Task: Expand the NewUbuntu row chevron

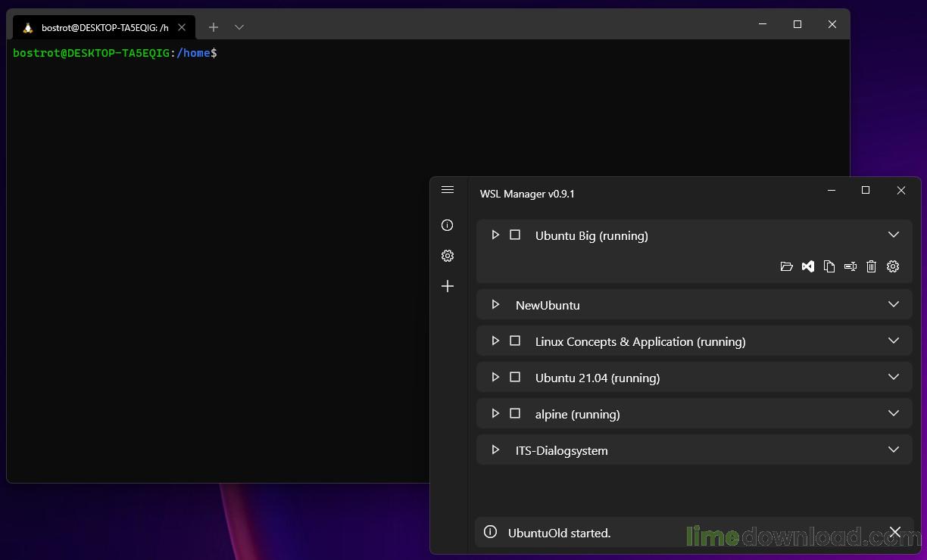Action: [894, 305]
